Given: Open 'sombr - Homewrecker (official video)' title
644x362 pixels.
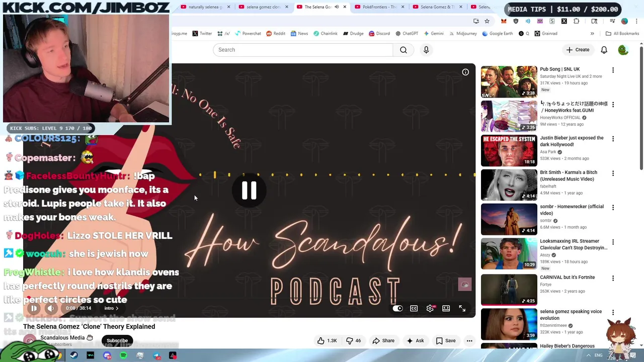Looking at the screenshot, I should [572, 210].
